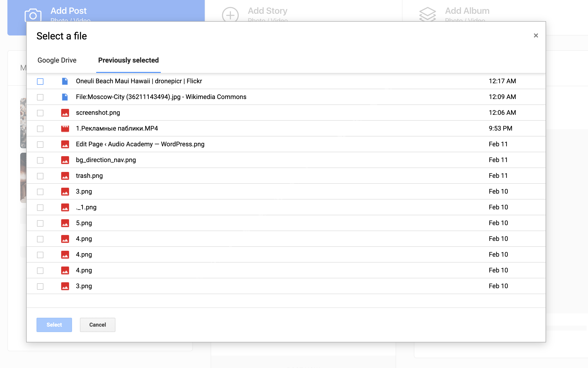Image resolution: width=588 pixels, height=368 pixels.
Task: Check the Oneuli Beach Maui Hawaii checkbox
Action: (x=40, y=81)
